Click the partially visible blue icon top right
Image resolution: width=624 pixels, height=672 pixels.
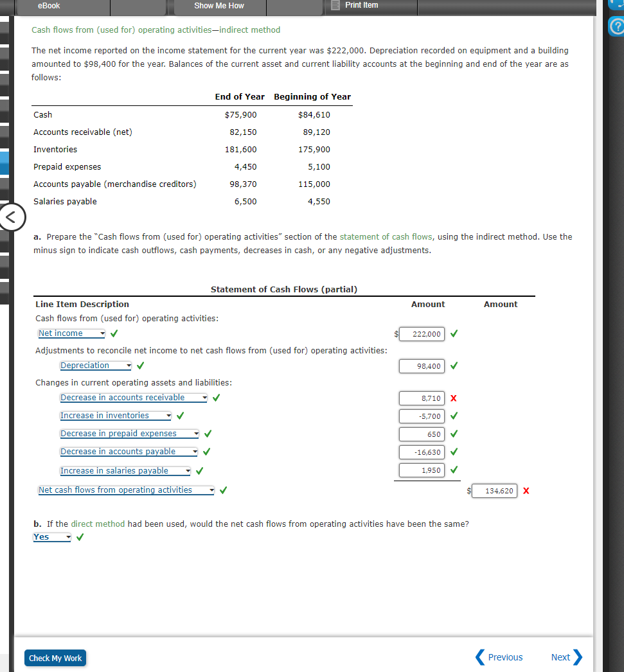pyautogui.click(x=617, y=4)
